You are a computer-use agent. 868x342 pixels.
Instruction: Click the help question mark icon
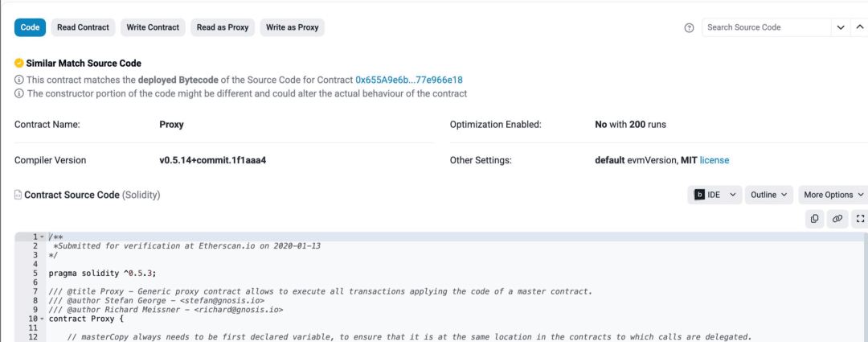(690, 27)
